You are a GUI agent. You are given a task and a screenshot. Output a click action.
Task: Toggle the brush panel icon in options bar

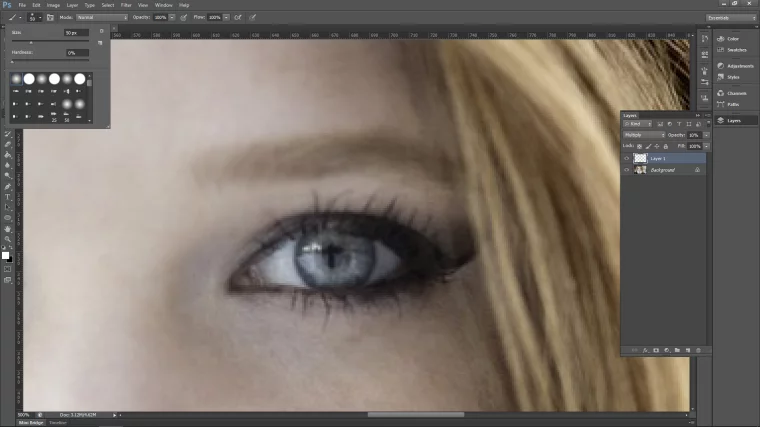[50, 17]
